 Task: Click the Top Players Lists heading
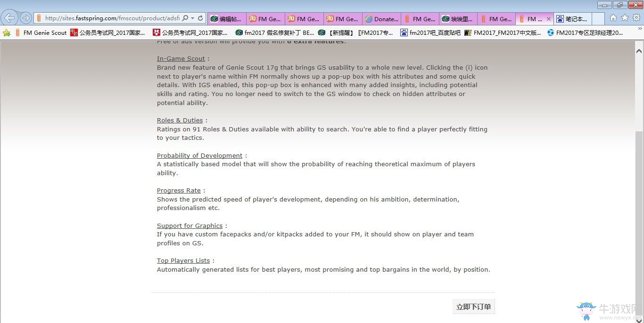[x=183, y=261]
